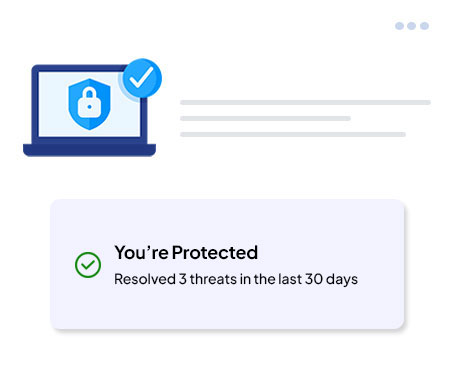454x367 pixels.
Task: Select the middle shorter gray placeholder line
Action: coord(265,118)
